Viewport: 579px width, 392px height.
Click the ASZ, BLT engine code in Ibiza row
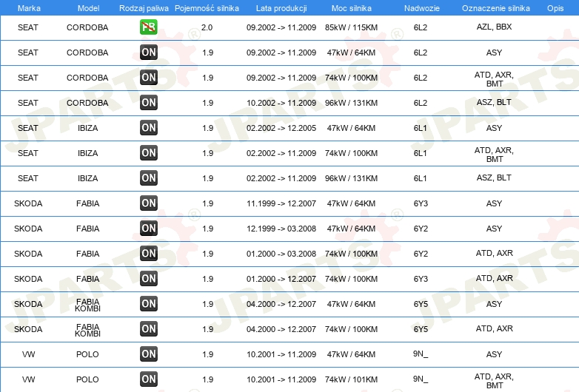pyautogui.click(x=494, y=178)
